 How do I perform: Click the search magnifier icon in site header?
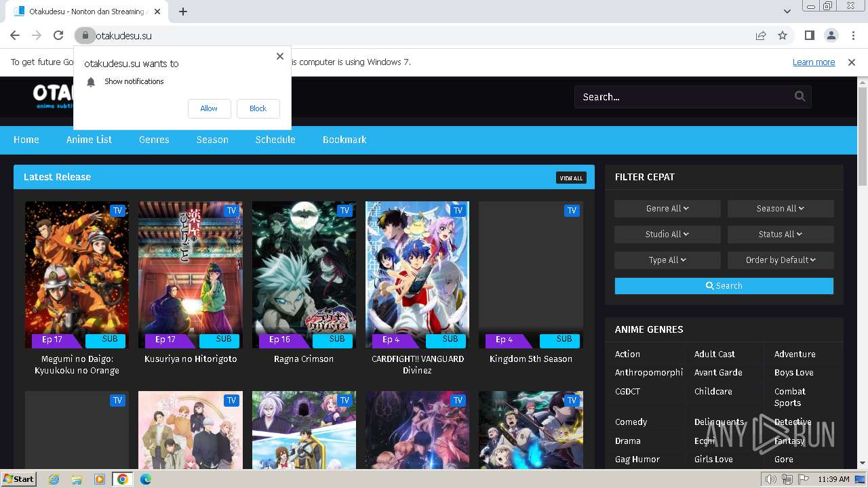[800, 96]
